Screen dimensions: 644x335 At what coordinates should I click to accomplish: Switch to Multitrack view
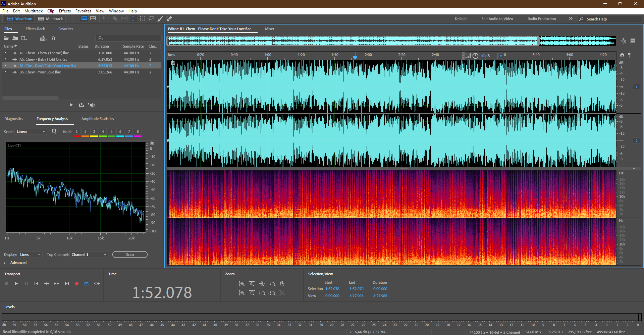point(51,19)
